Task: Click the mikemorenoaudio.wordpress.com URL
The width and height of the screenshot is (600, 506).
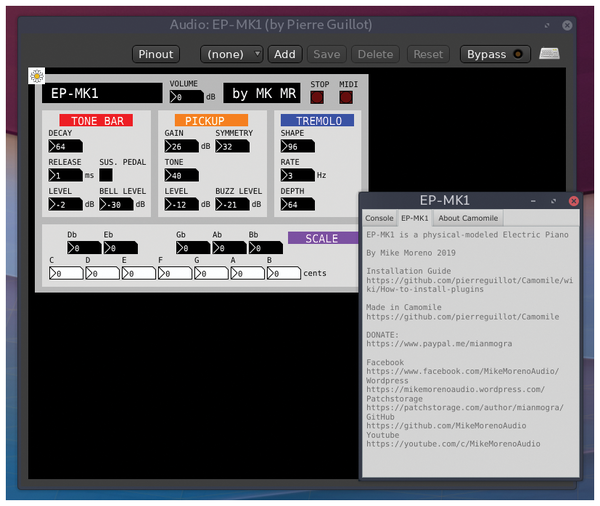Action: point(455,389)
